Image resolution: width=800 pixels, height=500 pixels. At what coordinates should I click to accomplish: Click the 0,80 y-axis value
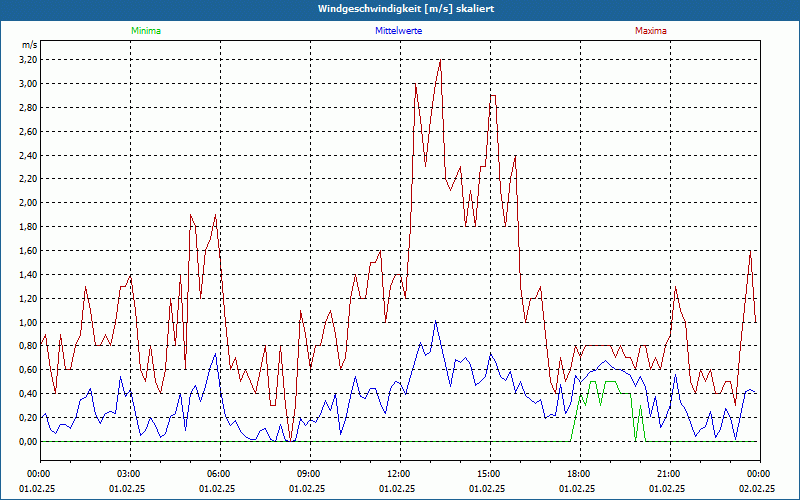[28, 346]
